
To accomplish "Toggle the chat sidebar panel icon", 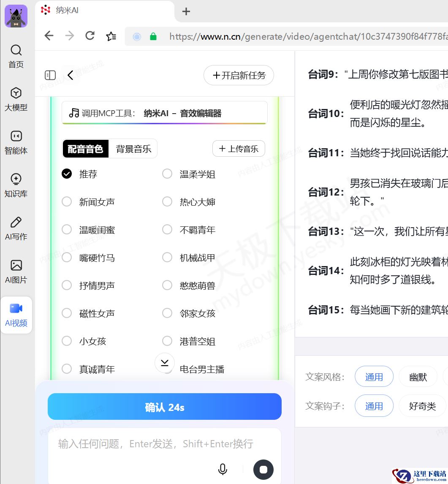I will [50, 75].
